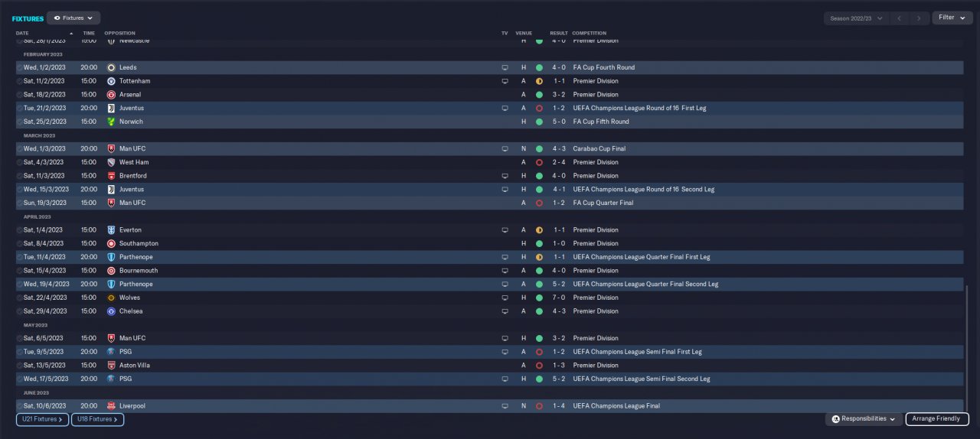
Task: Click the loss indicator on West Ham row
Action: [539, 162]
